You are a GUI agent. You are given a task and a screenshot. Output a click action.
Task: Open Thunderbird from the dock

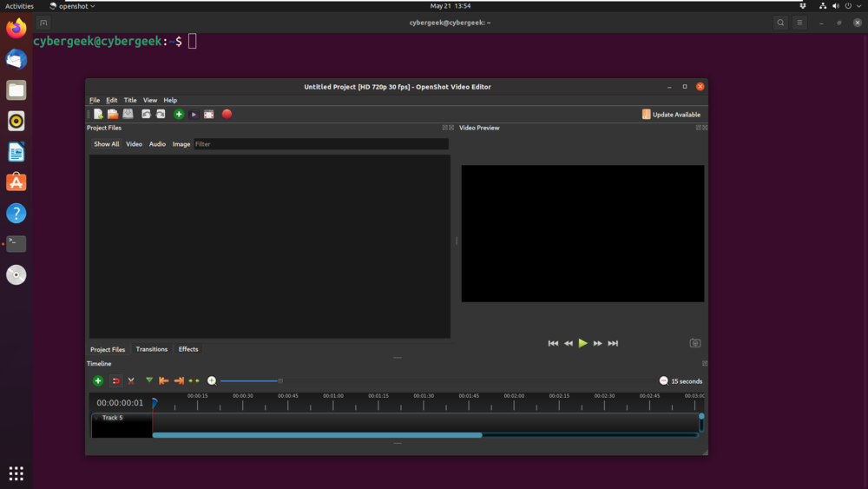tap(16, 59)
